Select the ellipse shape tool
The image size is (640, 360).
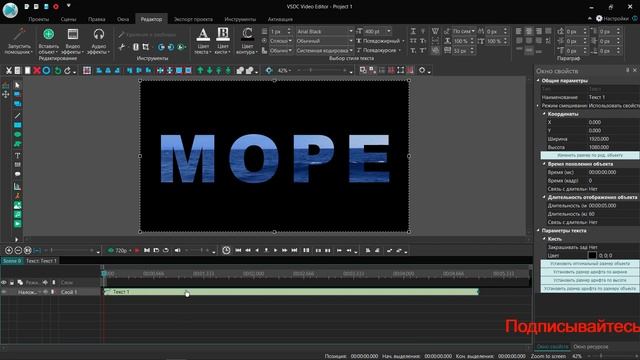coord(17,135)
